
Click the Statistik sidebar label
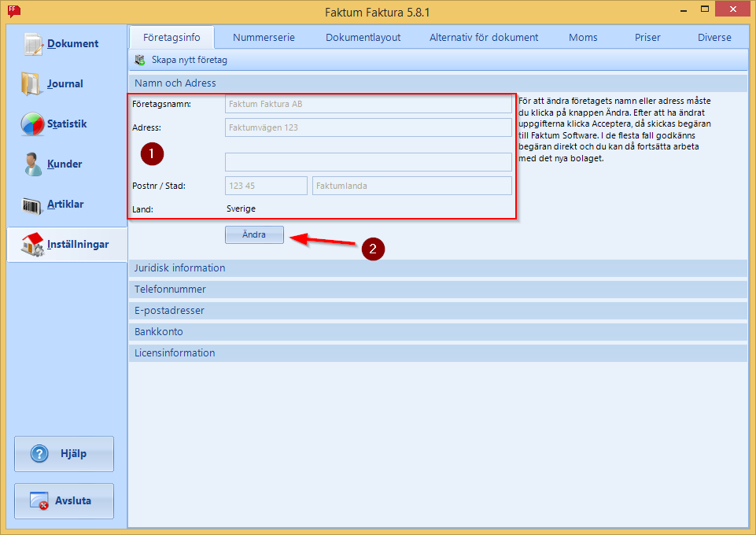[67, 124]
